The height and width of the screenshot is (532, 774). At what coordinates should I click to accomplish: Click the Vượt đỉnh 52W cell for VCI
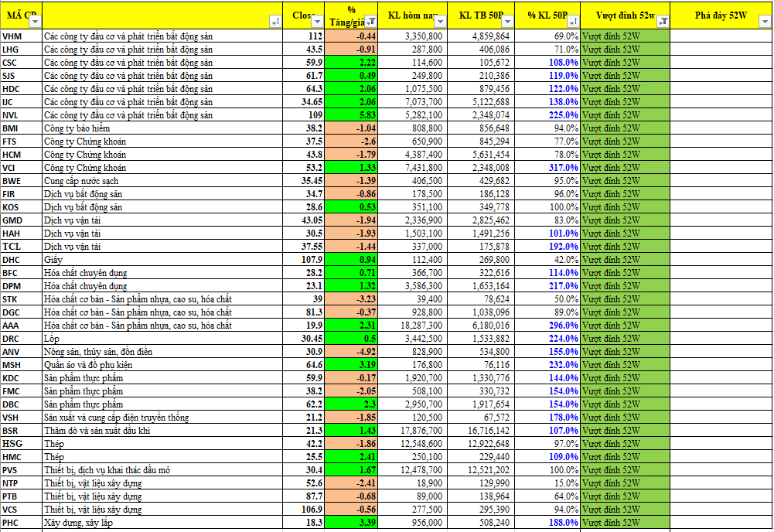(625, 168)
